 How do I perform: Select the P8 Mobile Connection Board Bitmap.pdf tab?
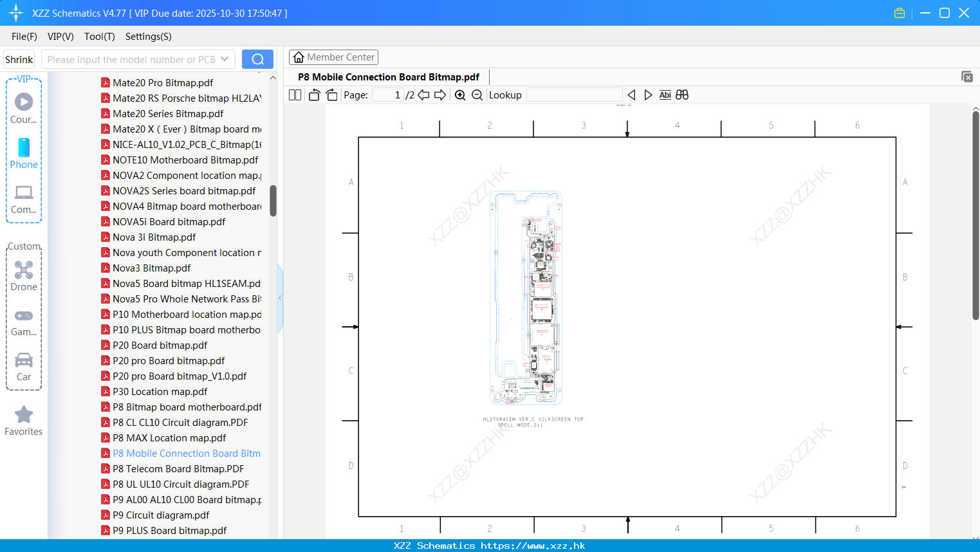[x=389, y=77]
